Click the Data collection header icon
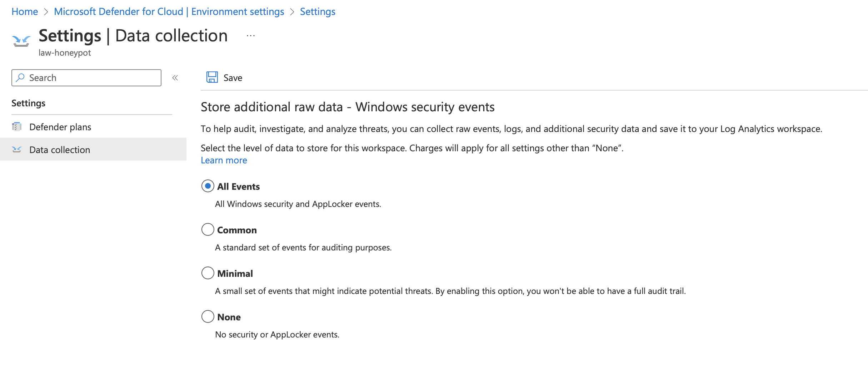This screenshot has height=386, width=868. click(21, 41)
